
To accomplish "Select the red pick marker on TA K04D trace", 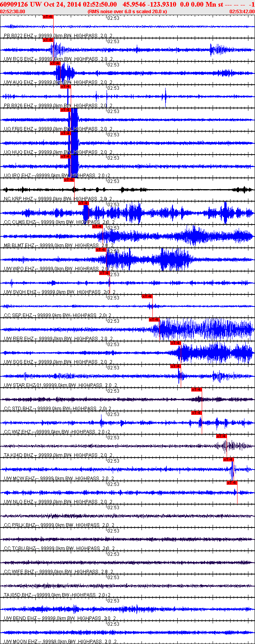I will click(x=221, y=436).
